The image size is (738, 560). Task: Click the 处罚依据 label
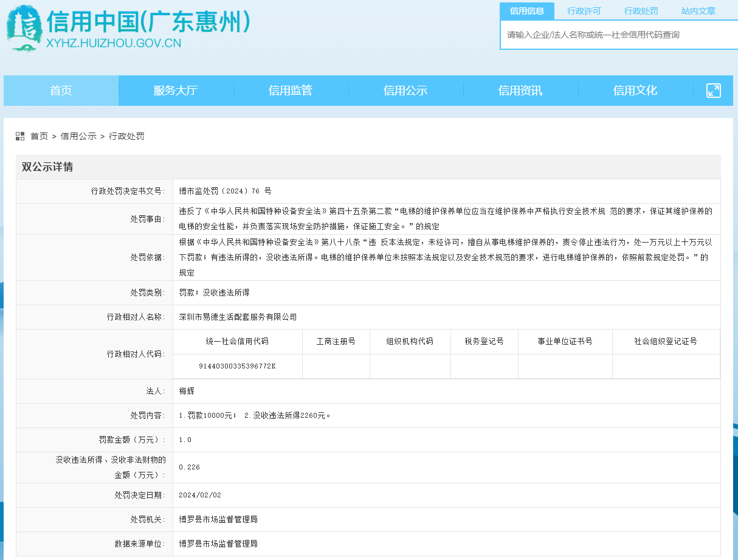[x=148, y=257]
